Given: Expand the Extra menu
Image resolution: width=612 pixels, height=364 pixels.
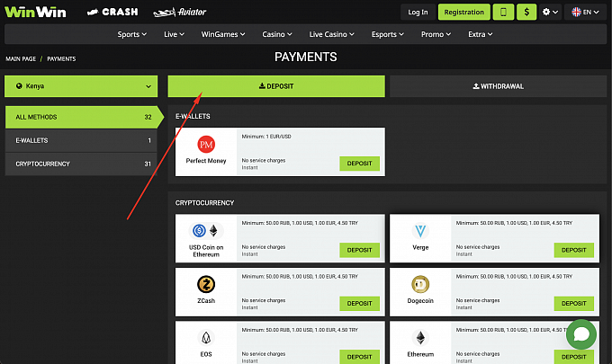Looking at the screenshot, I should [480, 34].
